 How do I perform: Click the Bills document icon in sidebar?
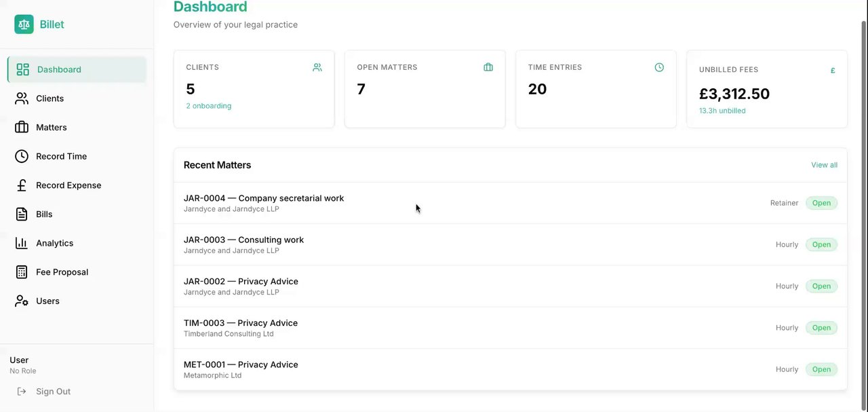click(22, 214)
